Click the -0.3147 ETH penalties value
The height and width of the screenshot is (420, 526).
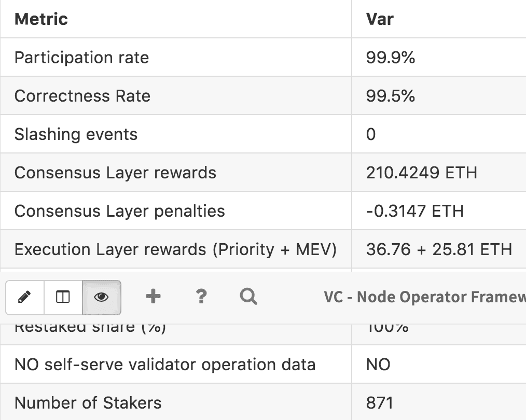[x=414, y=211]
